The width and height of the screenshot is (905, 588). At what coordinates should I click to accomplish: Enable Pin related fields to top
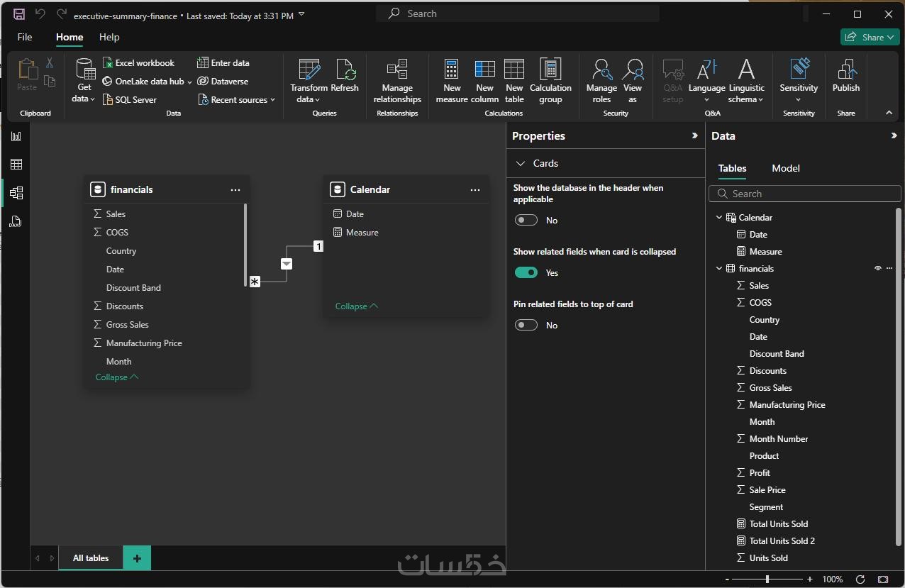coord(526,325)
